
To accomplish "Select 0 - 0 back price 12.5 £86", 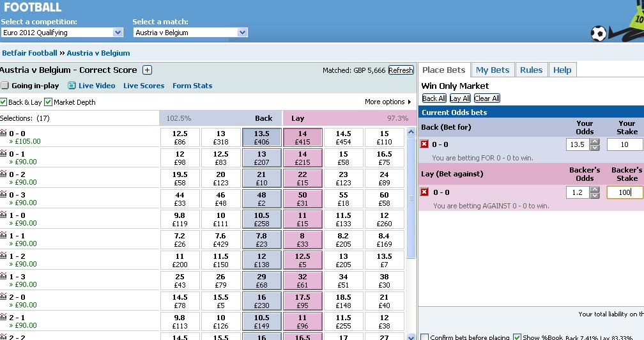I will point(180,137).
